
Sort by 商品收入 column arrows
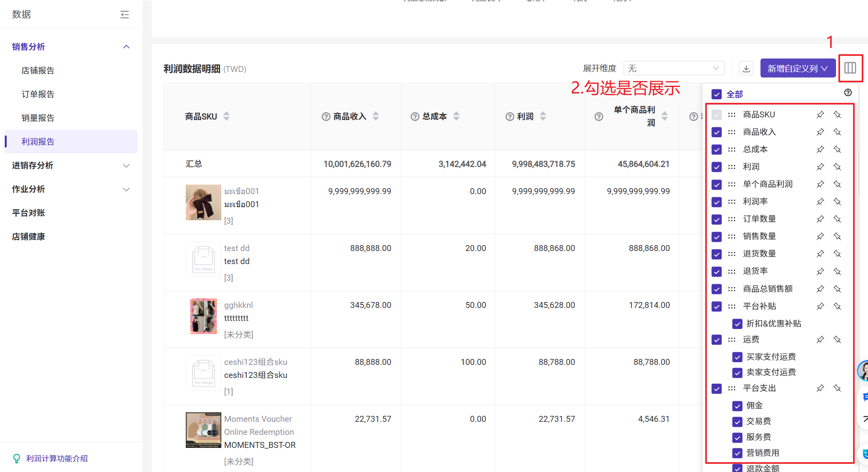[376, 116]
